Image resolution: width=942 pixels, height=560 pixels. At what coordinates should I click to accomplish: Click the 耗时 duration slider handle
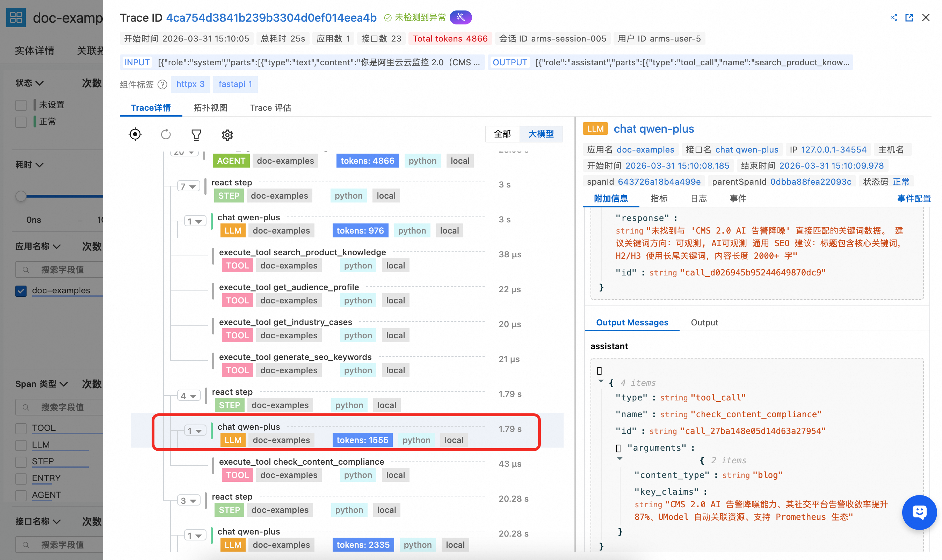click(21, 196)
